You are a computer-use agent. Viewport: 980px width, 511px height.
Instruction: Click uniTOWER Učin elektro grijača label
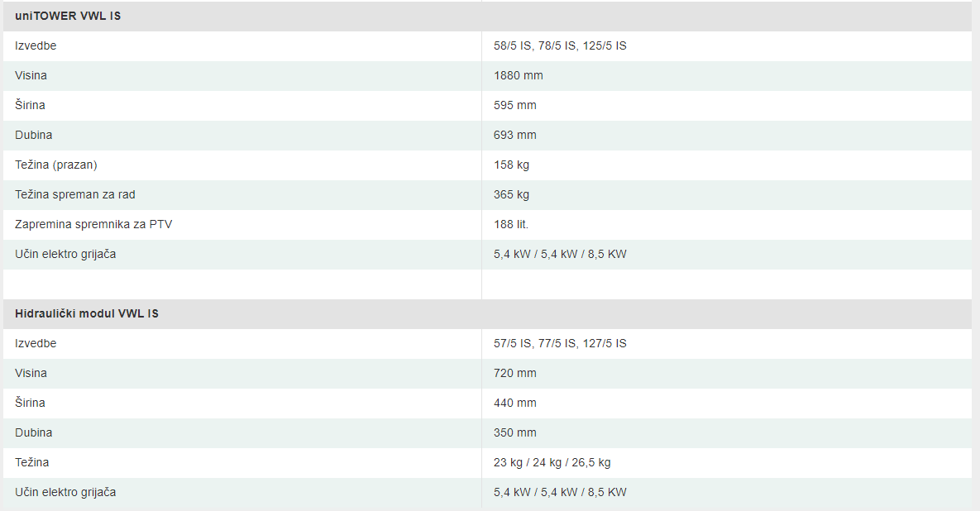tap(65, 254)
